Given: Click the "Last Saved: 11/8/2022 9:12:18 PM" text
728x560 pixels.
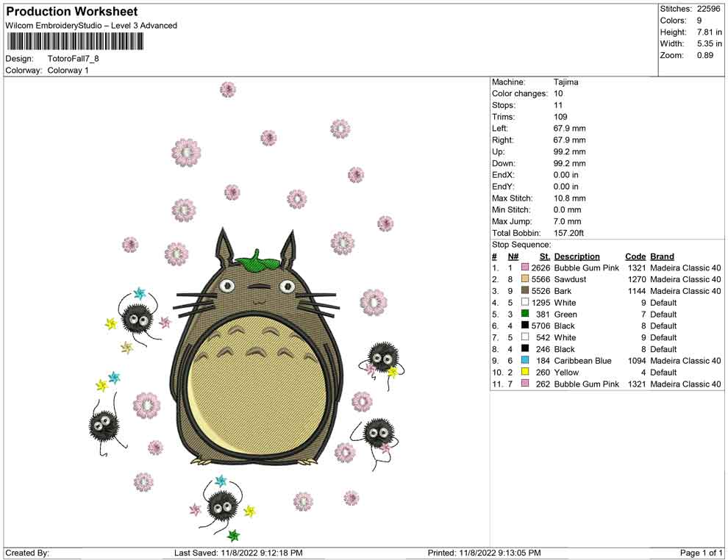Looking at the screenshot, I should pos(239,553).
